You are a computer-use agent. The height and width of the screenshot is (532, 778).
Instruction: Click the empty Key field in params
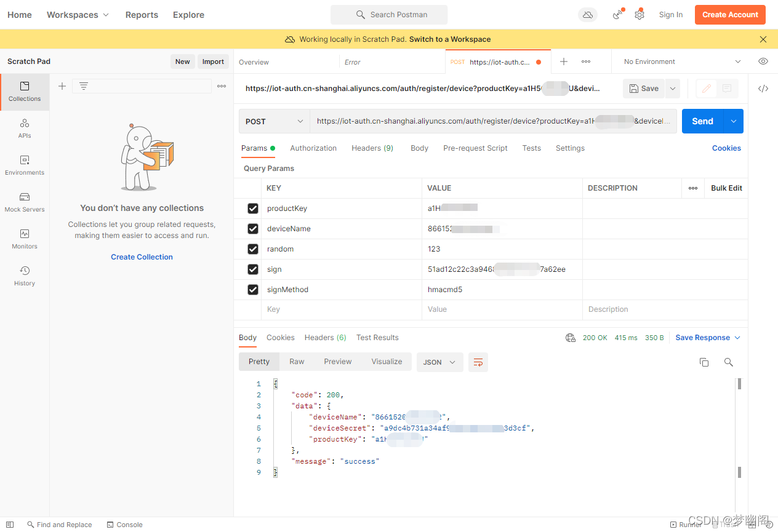[342, 310]
